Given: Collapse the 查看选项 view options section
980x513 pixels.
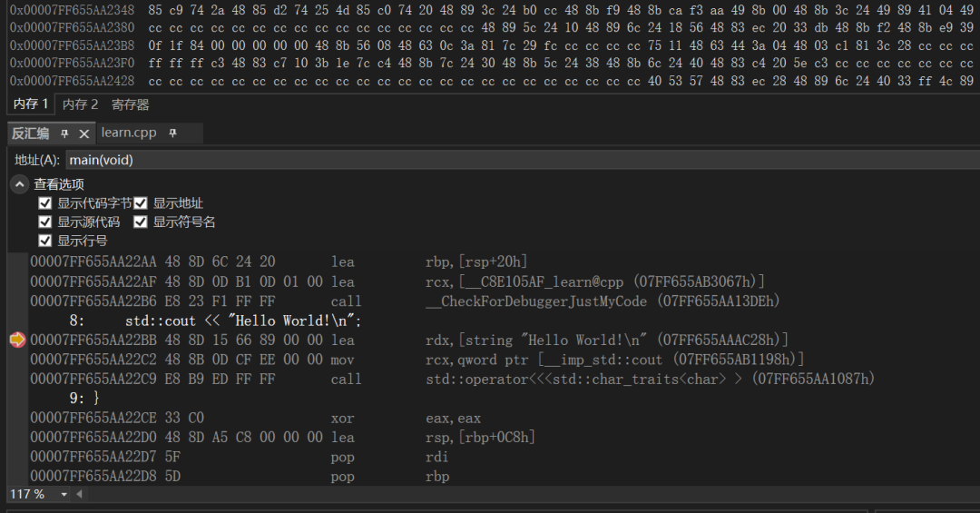Looking at the screenshot, I should click(x=19, y=184).
